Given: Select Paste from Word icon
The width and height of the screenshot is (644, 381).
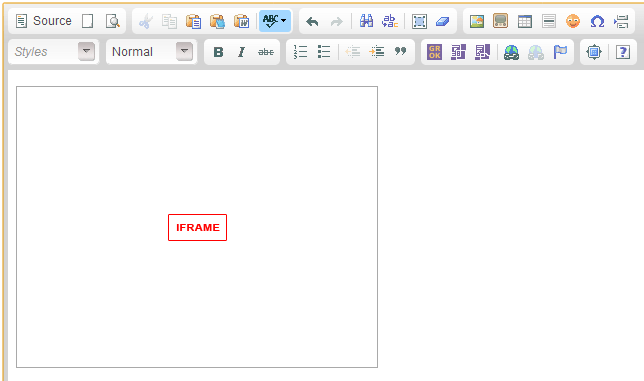Looking at the screenshot, I should [x=242, y=21].
